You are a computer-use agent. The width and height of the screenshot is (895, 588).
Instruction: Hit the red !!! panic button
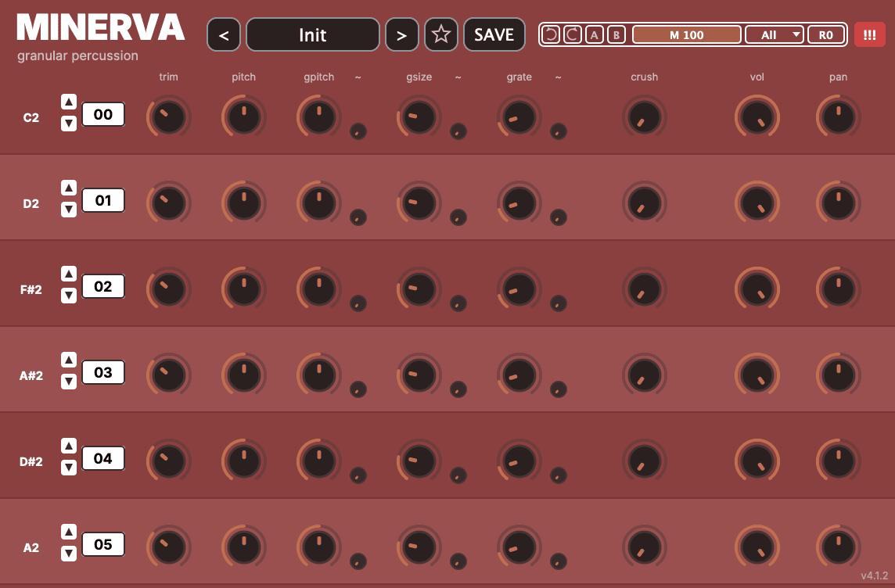(x=869, y=34)
